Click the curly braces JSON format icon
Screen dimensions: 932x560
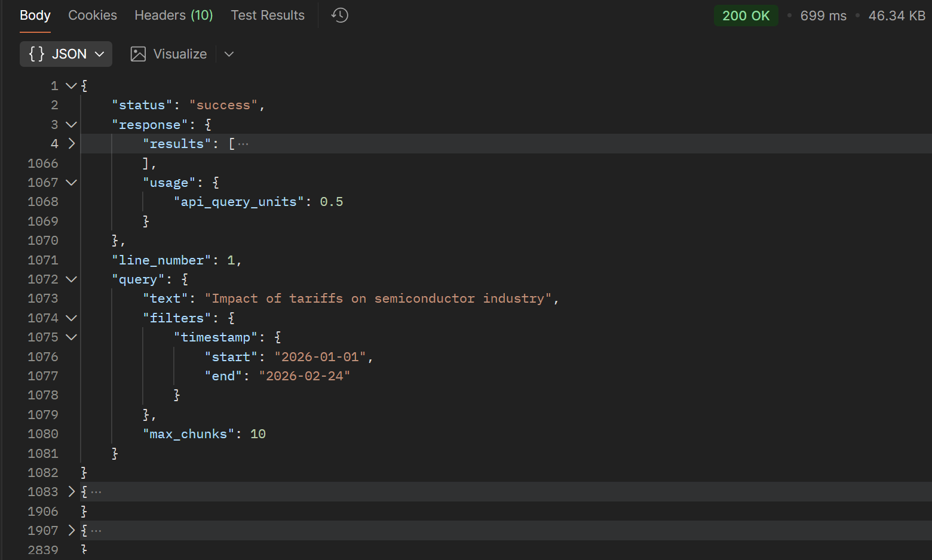(36, 54)
